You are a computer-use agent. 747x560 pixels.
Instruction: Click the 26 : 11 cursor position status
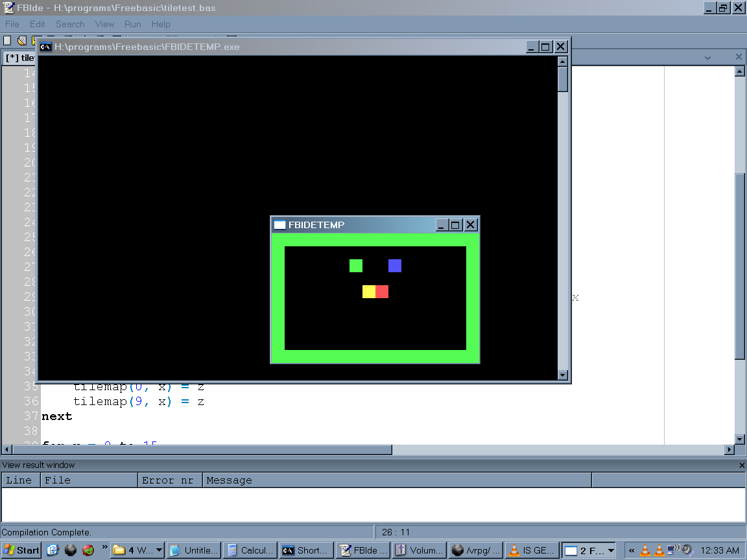[x=396, y=532]
